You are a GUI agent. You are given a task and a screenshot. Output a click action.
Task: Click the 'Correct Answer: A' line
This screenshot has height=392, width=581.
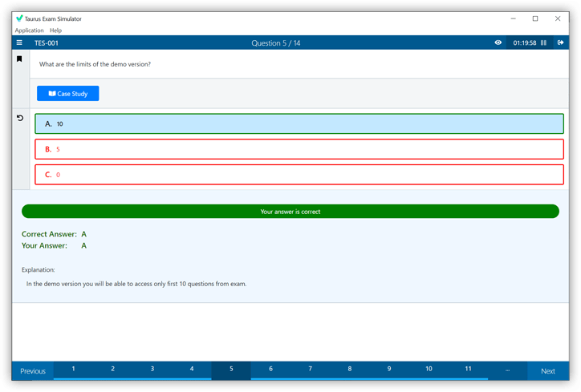pyautogui.click(x=54, y=234)
